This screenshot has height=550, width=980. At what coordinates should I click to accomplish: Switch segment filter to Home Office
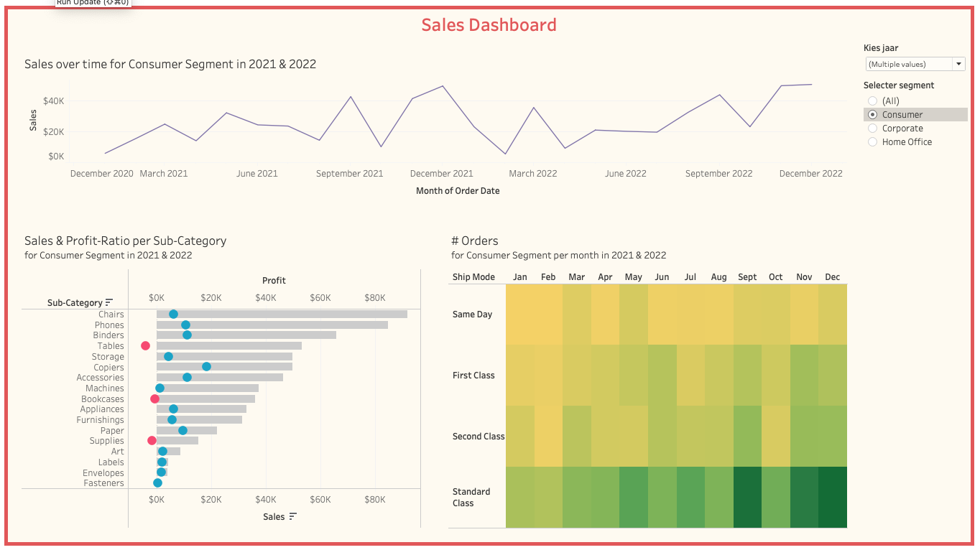point(872,142)
